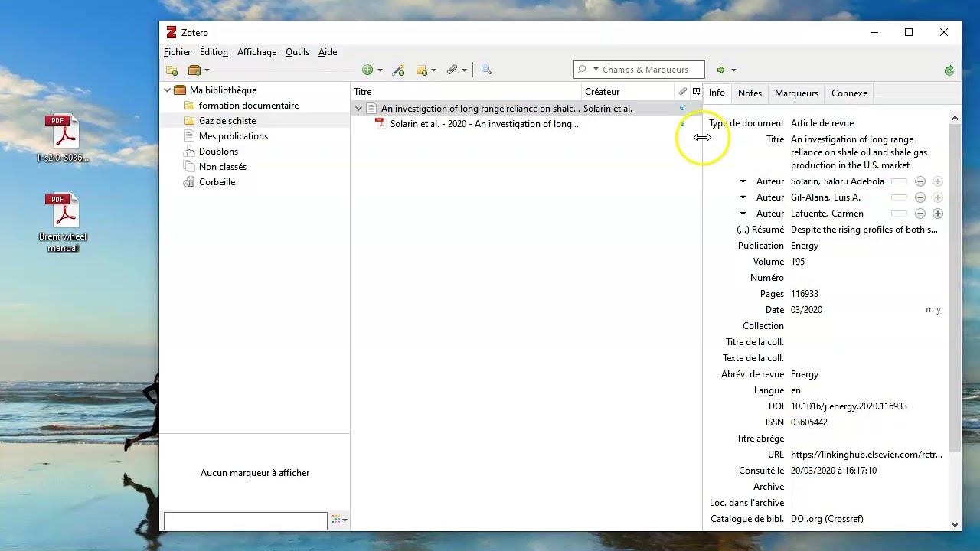Image resolution: width=980 pixels, height=551 pixels.
Task: Click the PDF icon of Solarin attachment
Action: [380, 123]
